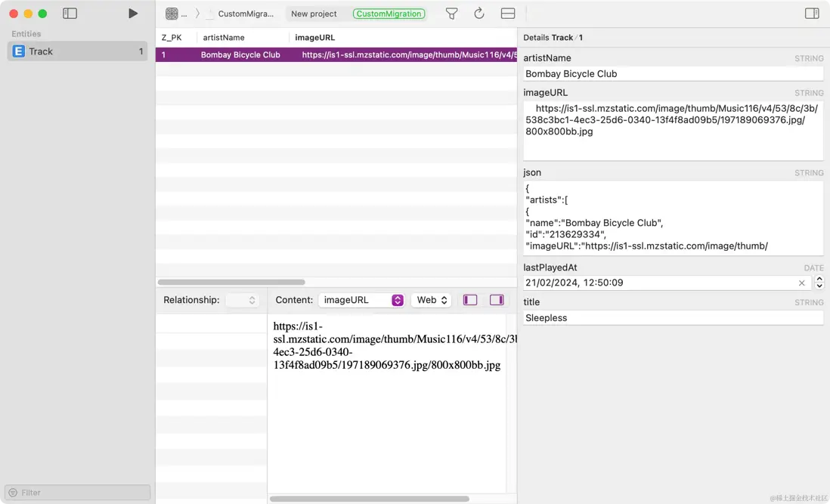Click the refresh data icon
The image size is (830, 504).
[x=479, y=14]
